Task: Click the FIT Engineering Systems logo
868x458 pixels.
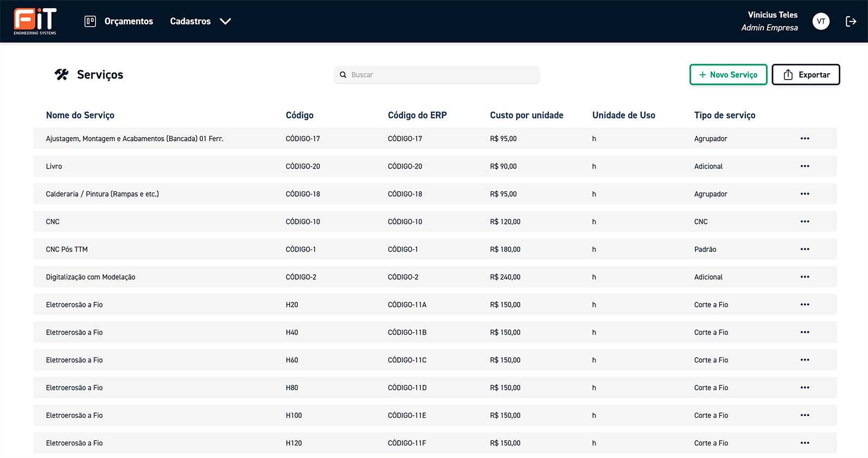Action: tap(35, 21)
